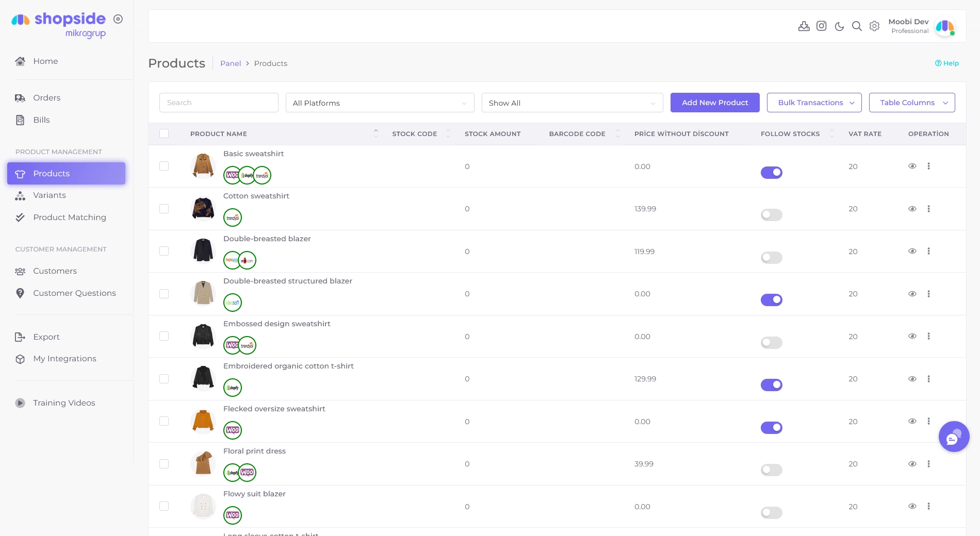Tick the select-all header checkbox
The height and width of the screenshot is (536, 980).
[164, 133]
